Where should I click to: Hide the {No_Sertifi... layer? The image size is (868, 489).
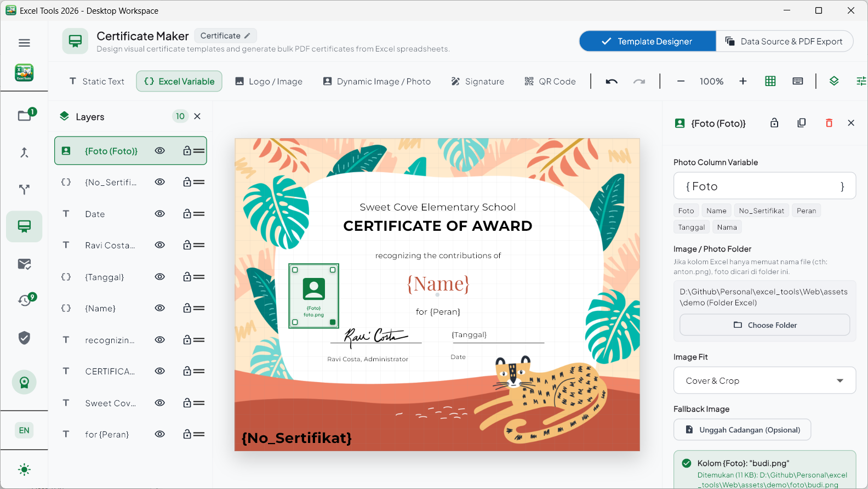pyautogui.click(x=160, y=182)
